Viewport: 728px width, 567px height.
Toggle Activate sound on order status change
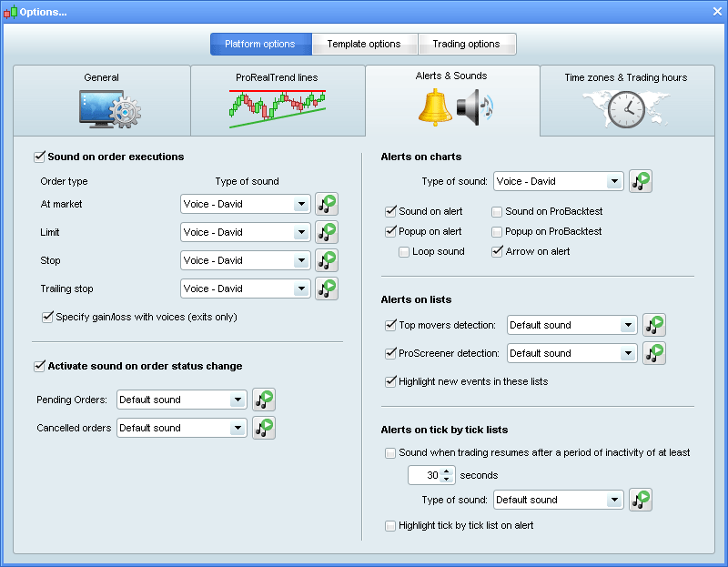coord(39,367)
